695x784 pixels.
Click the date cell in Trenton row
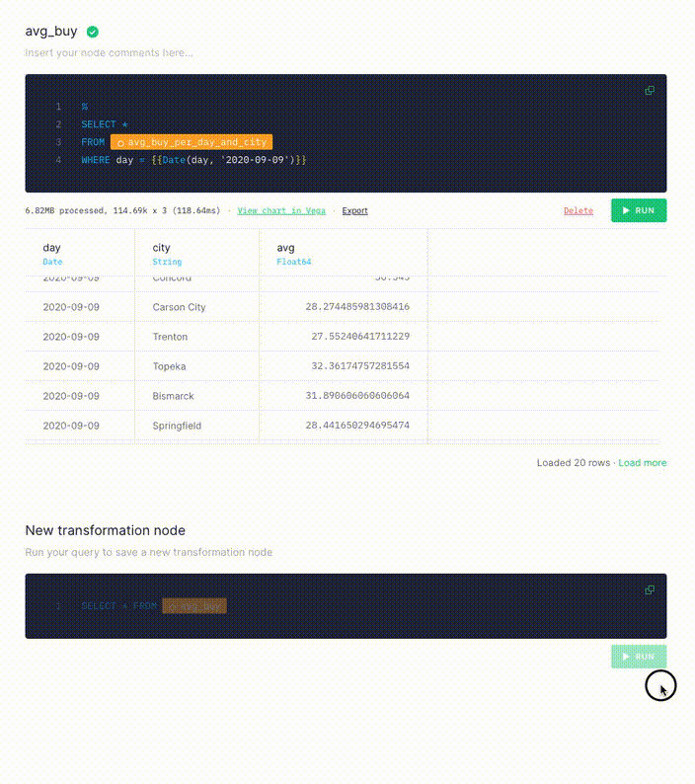[71, 337]
